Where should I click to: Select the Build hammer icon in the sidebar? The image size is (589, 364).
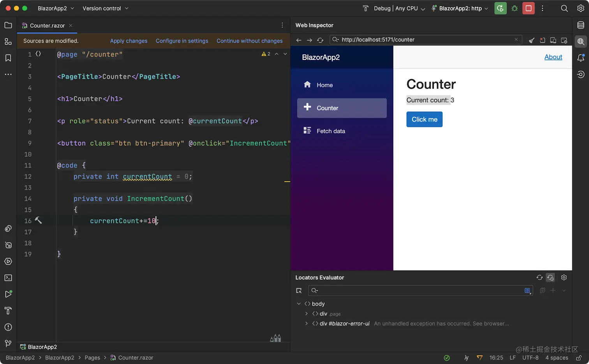[8, 311]
